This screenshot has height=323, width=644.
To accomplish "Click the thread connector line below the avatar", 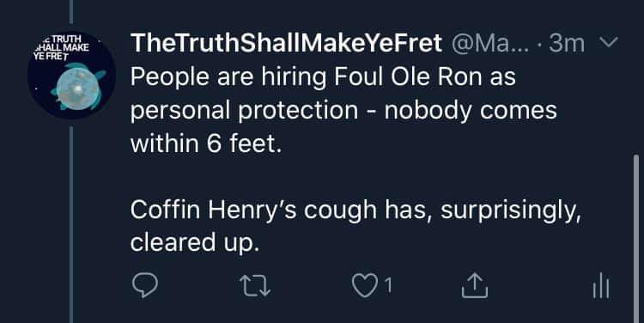I will [x=71, y=224].
